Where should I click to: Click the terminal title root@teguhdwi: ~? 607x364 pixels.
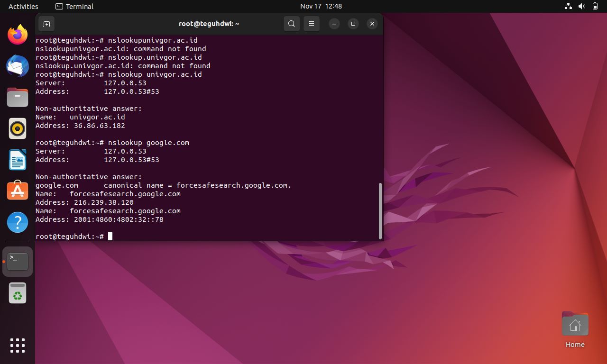(x=209, y=24)
